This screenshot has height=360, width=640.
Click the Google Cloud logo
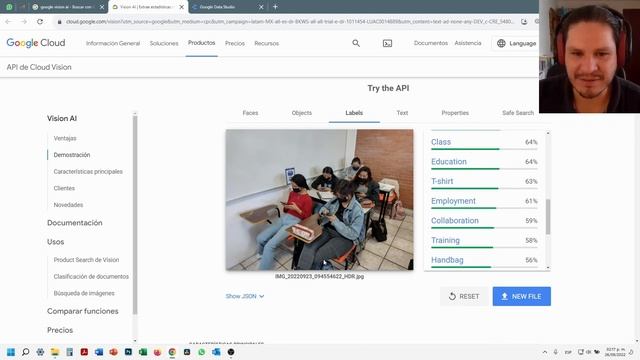tap(36, 43)
